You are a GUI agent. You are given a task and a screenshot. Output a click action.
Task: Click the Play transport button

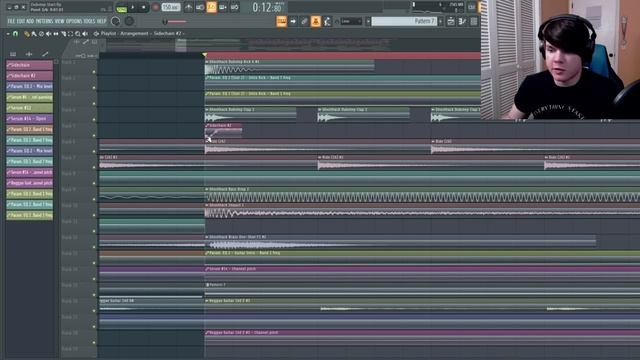click(x=133, y=7)
